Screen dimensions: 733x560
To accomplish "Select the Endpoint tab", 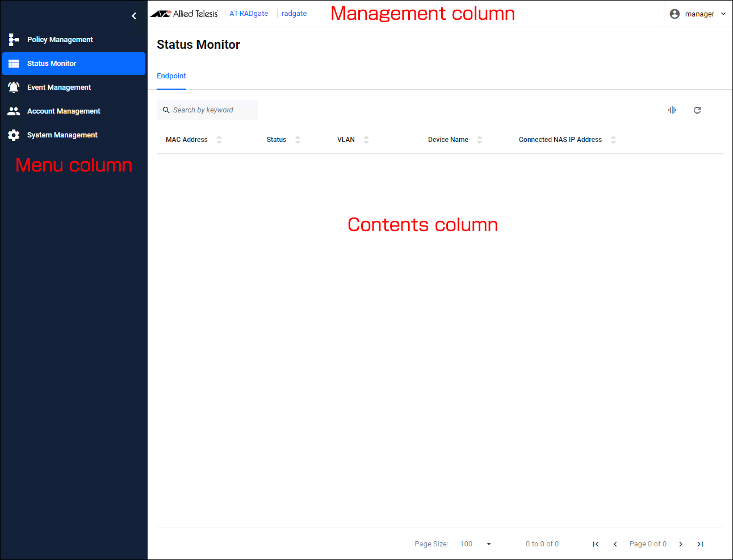I will [x=171, y=76].
